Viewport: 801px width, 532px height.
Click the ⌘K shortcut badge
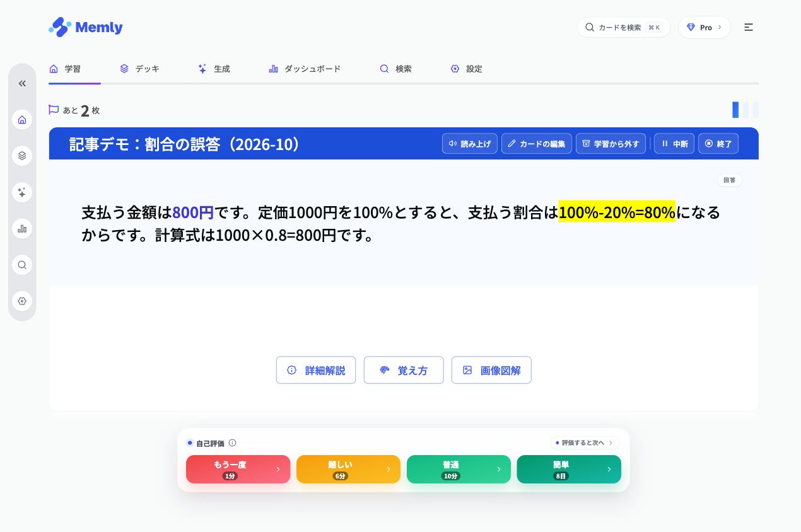655,27
